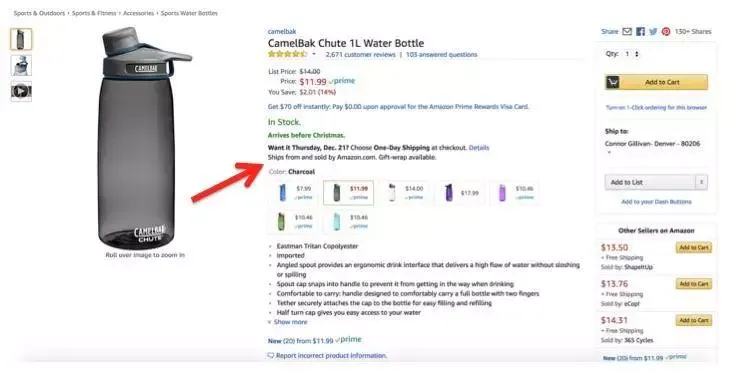The height and width of the screenshot is (373, 731).
Task: Open 2,671 customer reviews link
Action: point(360,55)
